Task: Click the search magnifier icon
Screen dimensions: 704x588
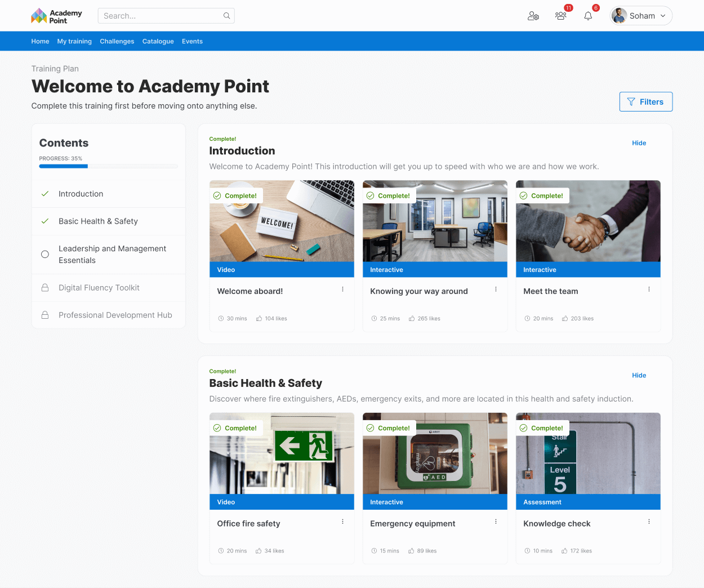Action: (x=226, y=16)
